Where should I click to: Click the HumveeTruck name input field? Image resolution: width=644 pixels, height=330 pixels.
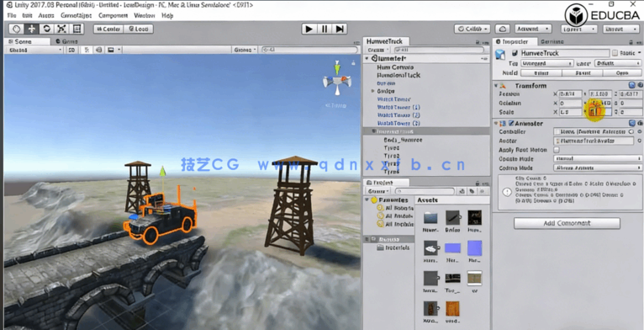tap(565, 53)
